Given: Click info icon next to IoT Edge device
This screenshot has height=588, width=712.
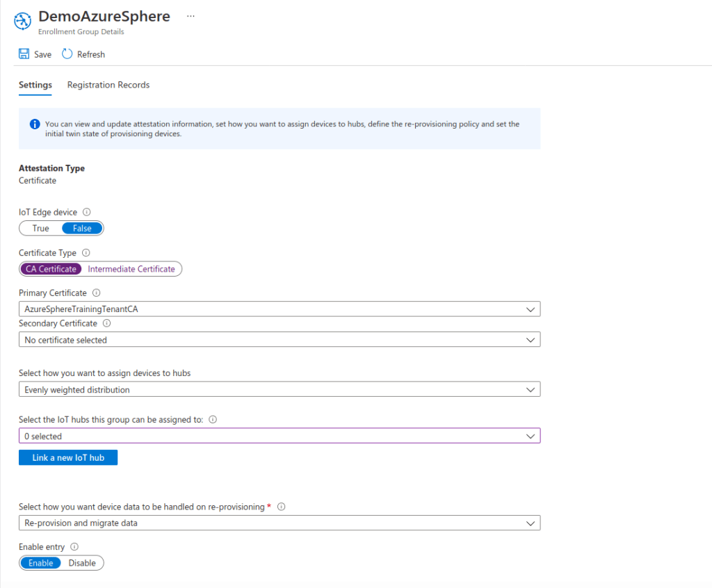Looking at the screenshot, I should 87,212.
